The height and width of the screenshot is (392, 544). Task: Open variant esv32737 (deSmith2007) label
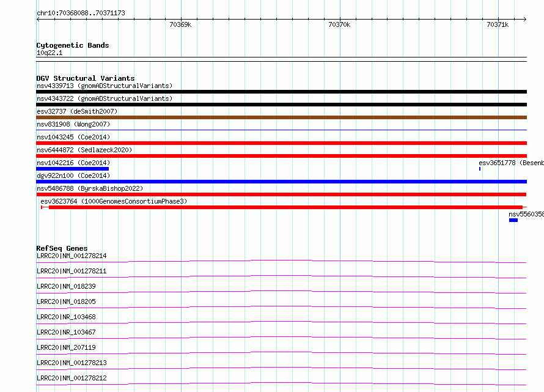pos(77,111)
